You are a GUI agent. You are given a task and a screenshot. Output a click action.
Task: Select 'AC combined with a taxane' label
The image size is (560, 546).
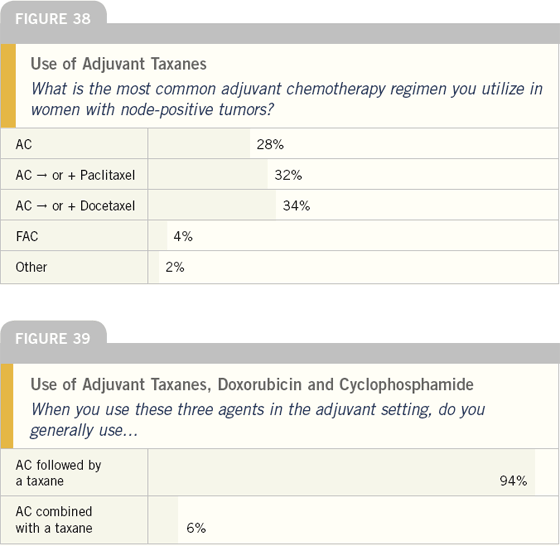coord(54,520)
